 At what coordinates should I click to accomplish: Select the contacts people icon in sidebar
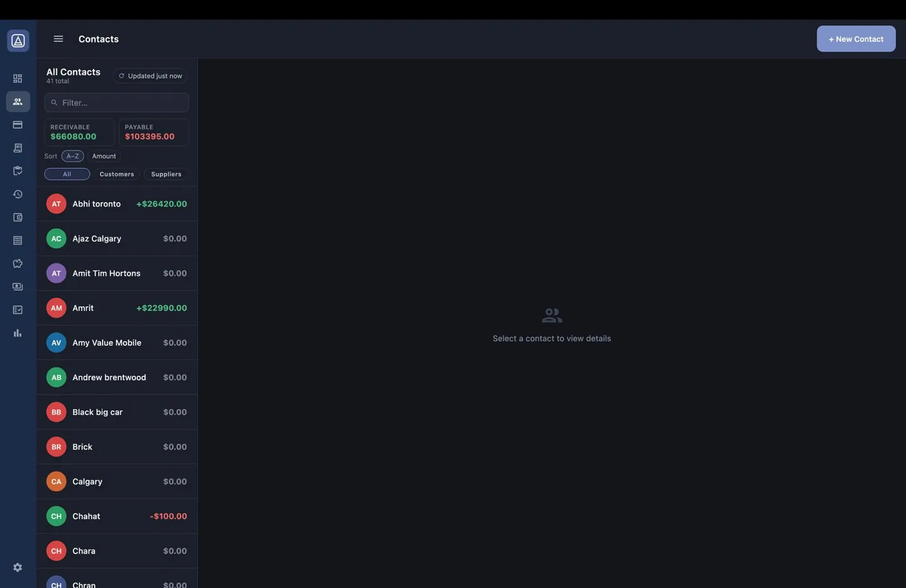click(18, 101)
